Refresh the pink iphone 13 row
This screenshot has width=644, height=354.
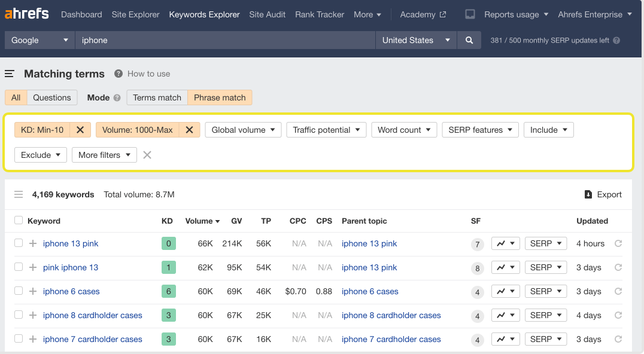click(x=618, y=267)
